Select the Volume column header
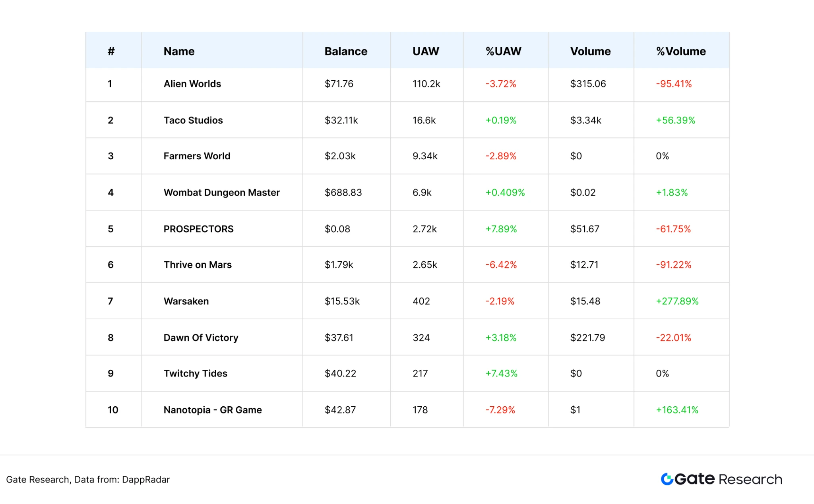The width and height of the screenshot is (814, 504). [x=590, y=51]
